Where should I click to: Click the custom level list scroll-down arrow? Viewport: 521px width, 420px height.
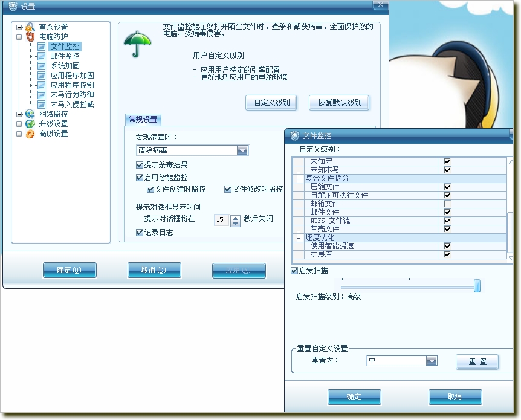[x=511, y=258]
